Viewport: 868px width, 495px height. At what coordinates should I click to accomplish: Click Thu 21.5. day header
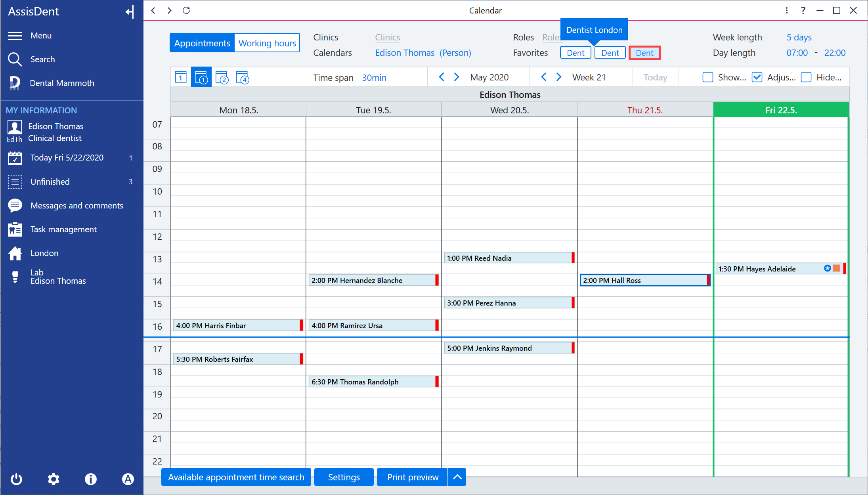coord(645,110)
